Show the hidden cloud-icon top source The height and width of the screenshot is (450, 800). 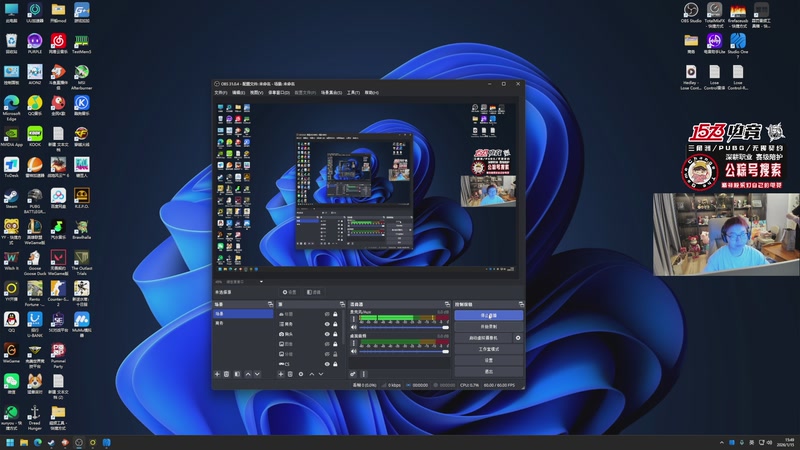point(327,314)
